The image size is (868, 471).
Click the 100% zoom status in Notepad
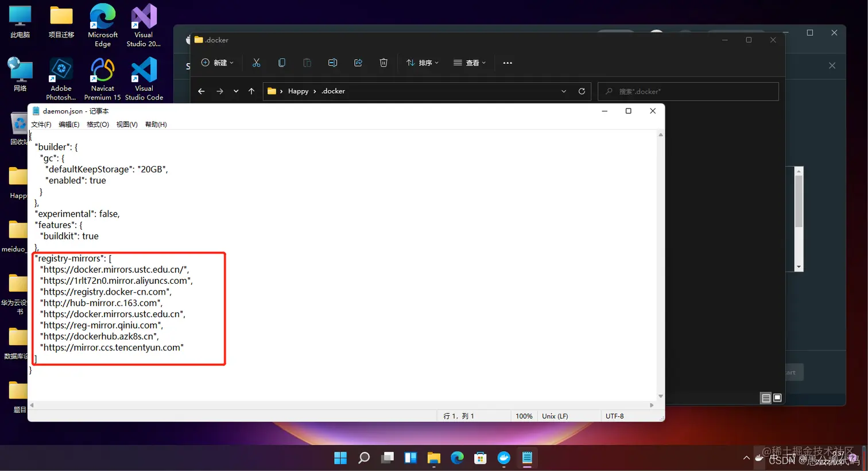pos(524,416)
